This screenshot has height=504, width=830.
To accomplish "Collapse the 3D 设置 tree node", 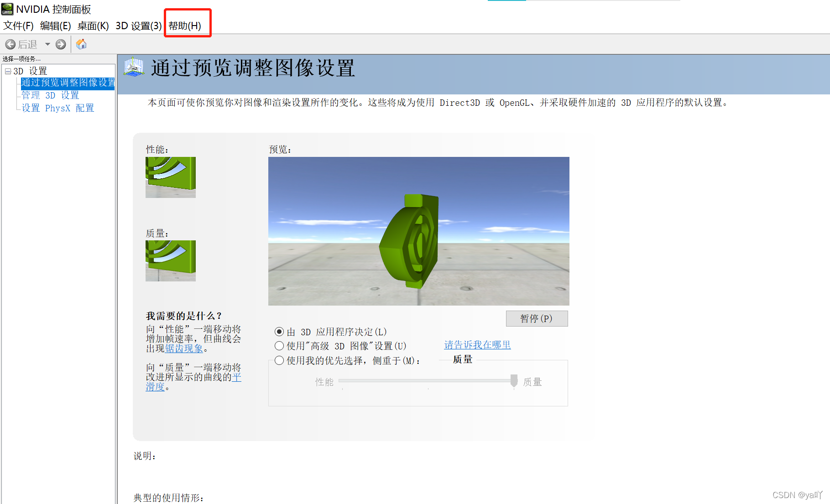I will 8,71.
